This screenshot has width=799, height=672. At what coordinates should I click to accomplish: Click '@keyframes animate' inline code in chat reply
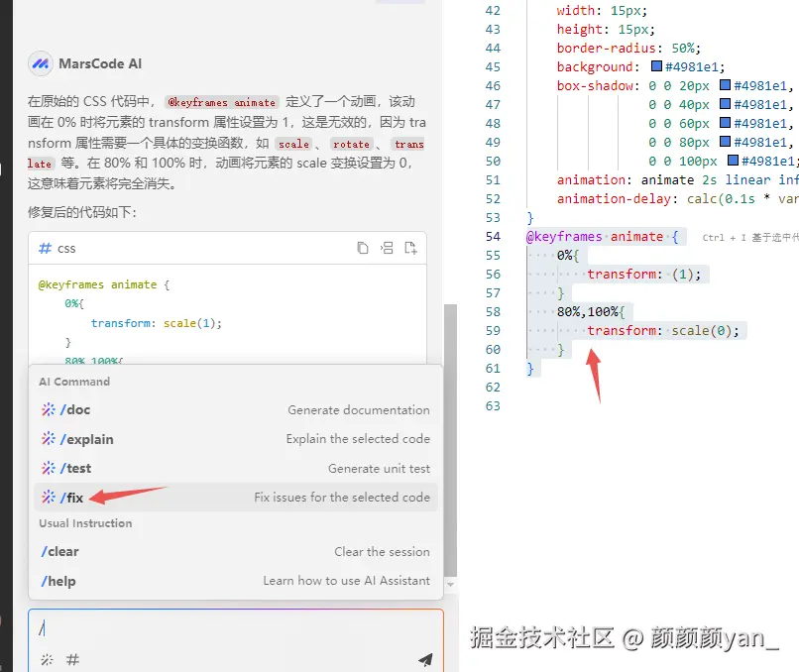[222, 102]
